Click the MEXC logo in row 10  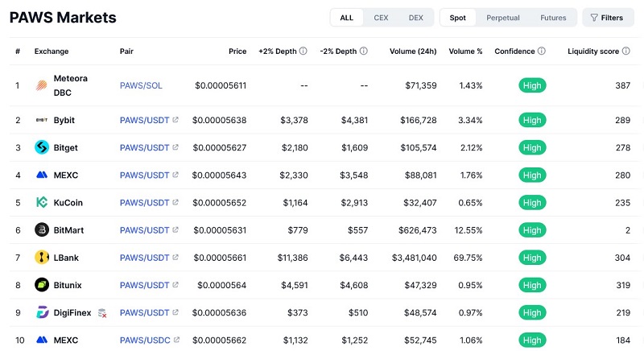42,340
